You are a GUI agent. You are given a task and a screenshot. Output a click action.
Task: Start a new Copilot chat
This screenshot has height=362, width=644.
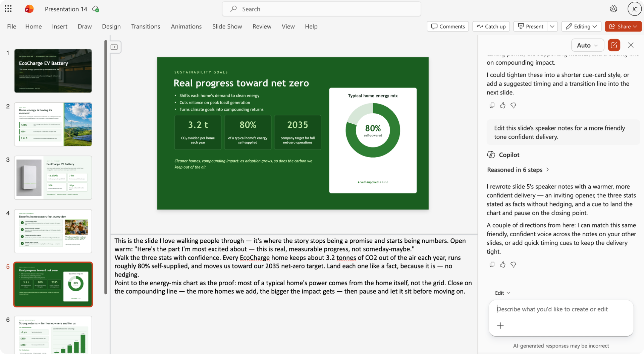coord(614,45)
